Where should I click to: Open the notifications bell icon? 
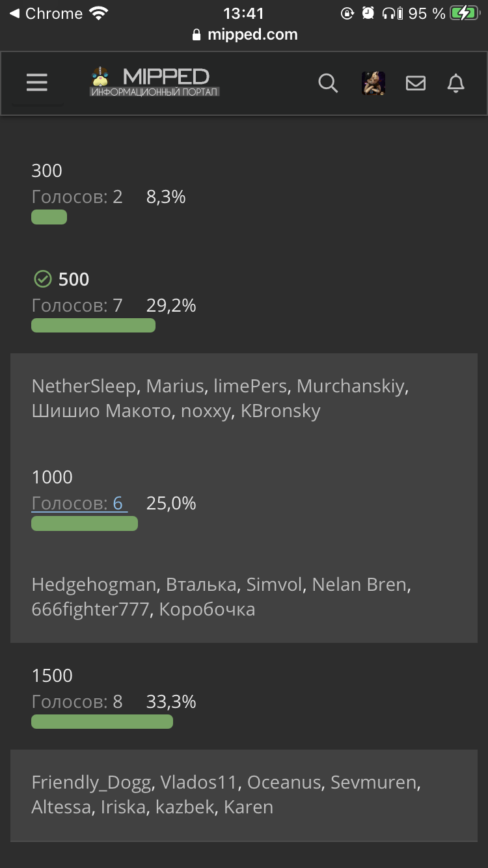[x=456, y=83]
